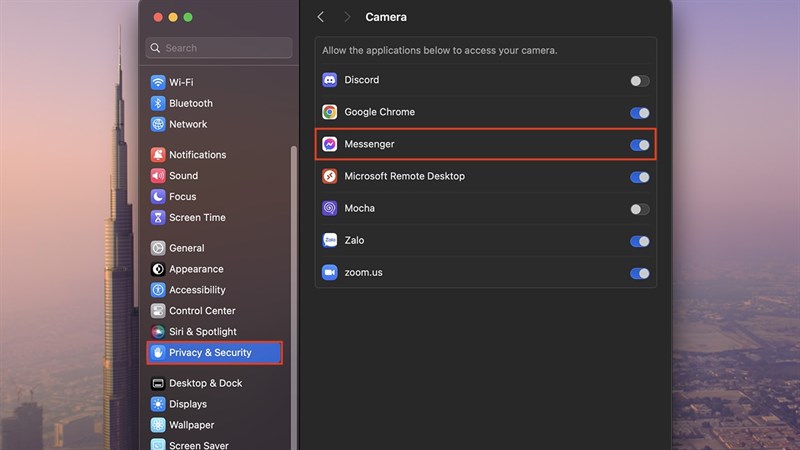Open the Sound label in sidebar

coord(184,176)
